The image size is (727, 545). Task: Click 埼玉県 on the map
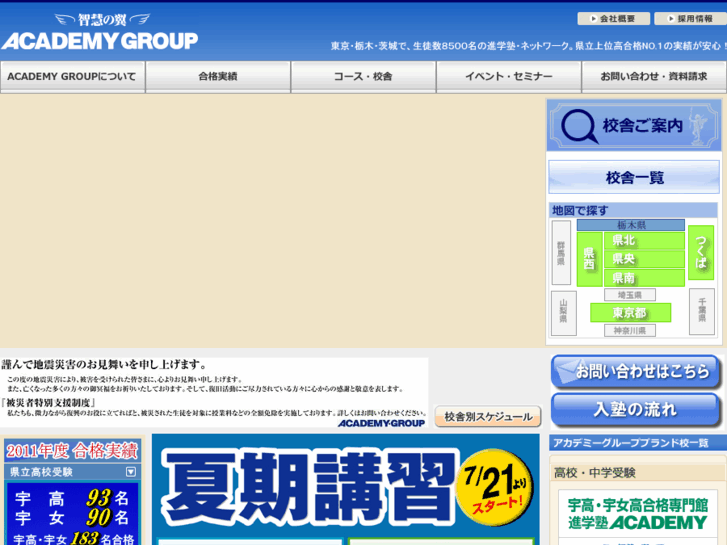pos(630,295)
